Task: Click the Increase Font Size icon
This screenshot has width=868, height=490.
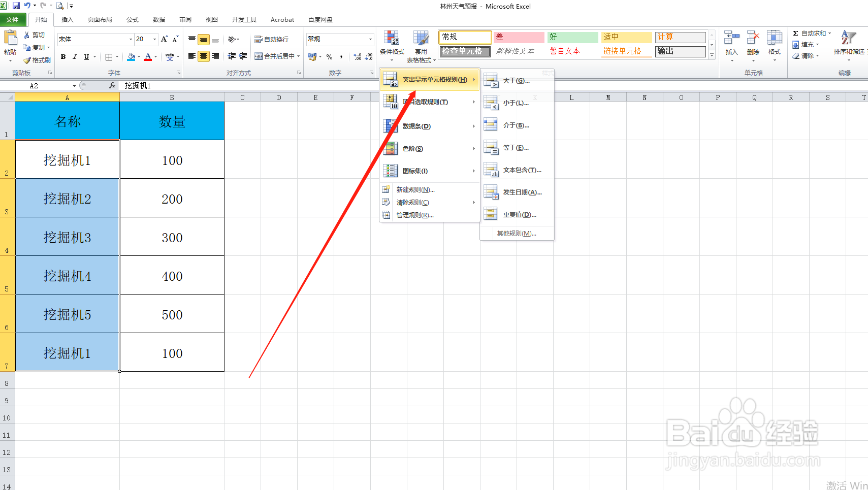Action: pyautogui.click(x=164, y=39)
